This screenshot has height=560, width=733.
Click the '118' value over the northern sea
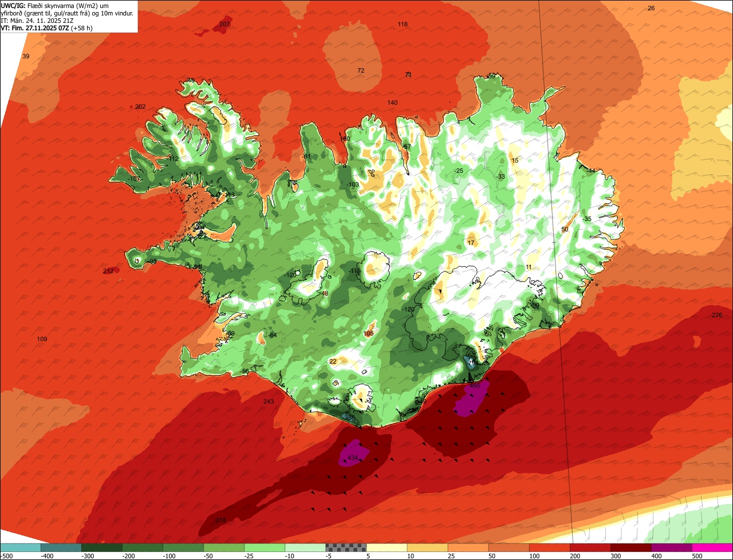pyautogui.click(x=403, y=24)
